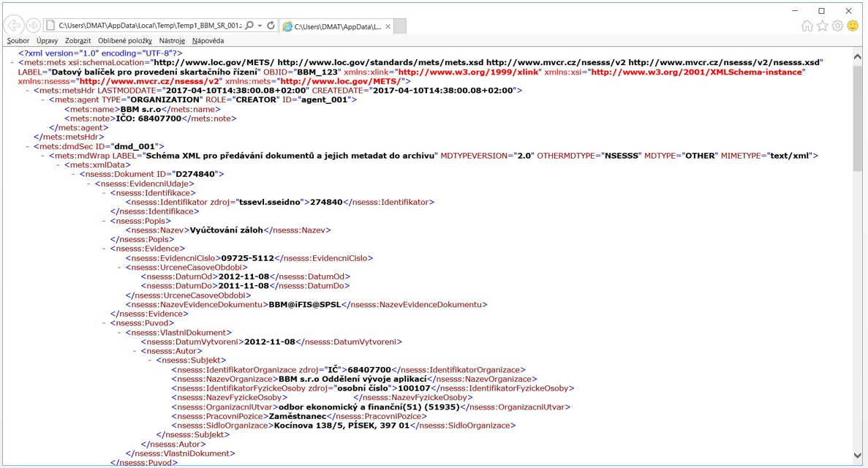868x468 pixels.
Task: Collapse the nsesss:Dokument ID node
Action: click(75, 174)
